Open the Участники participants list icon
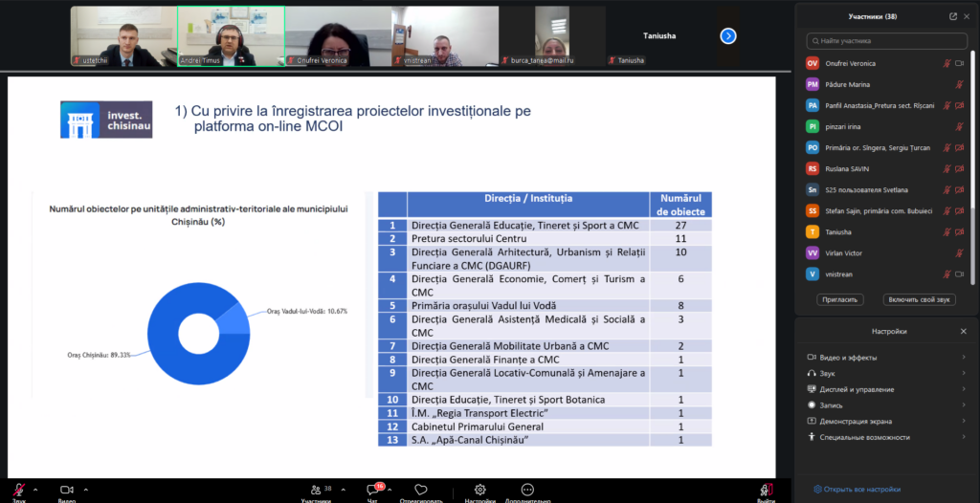Image resolution: width=980 pixels, height=503 pixels. pyautogui.click(x=315, y=490)
